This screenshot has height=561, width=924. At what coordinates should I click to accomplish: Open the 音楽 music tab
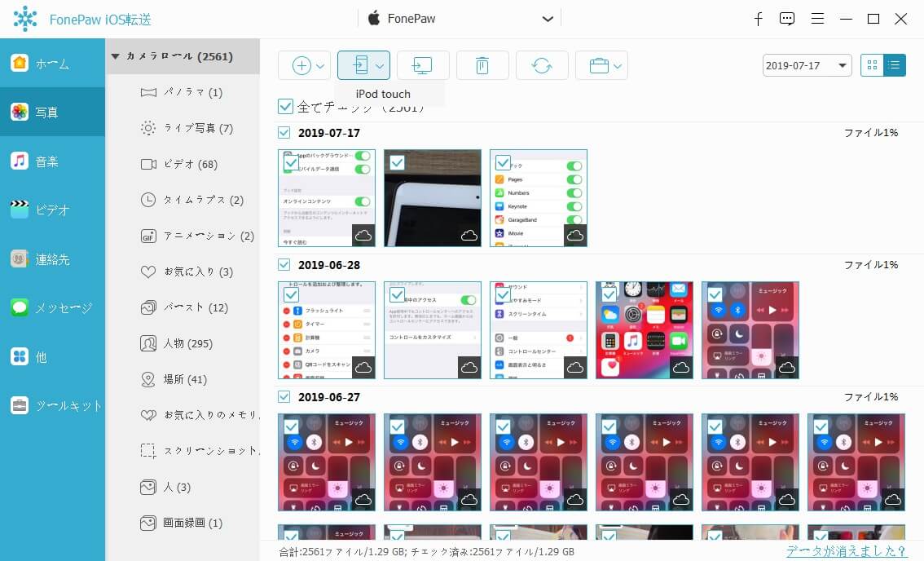pos(52,161)
